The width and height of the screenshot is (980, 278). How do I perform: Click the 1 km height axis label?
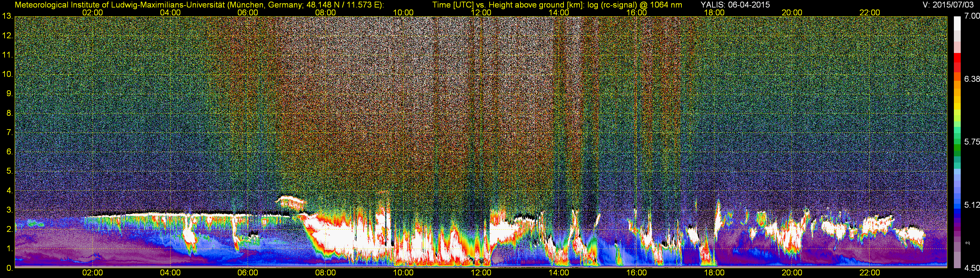coord(9,249)
